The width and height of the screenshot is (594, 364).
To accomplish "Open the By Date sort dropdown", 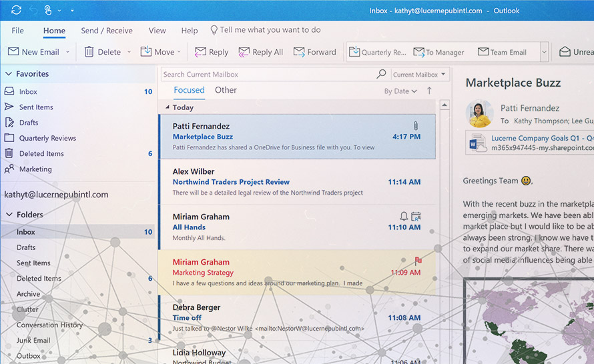I will 400,91.
